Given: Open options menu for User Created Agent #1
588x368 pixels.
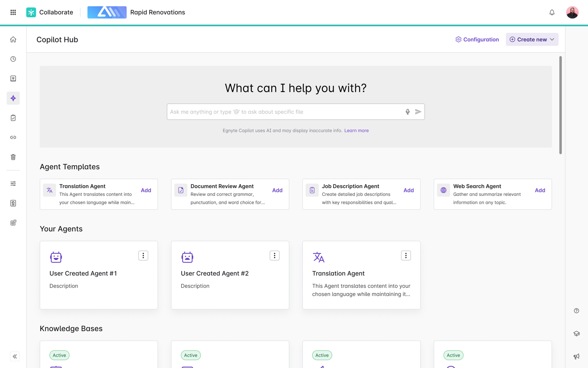Looking at the screenshot, I should click(x=143, y=256).
